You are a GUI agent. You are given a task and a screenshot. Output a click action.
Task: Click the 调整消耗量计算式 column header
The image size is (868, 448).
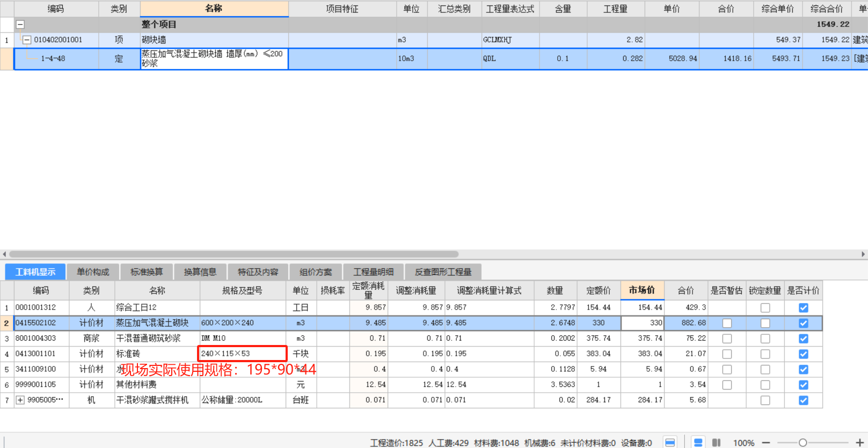tap(489, 290)
